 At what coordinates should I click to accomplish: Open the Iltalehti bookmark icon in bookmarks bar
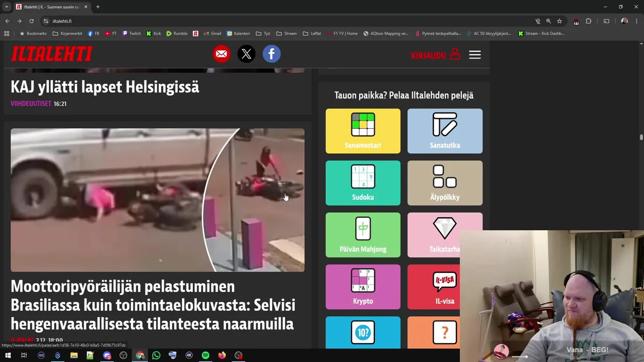click(195, 34)
